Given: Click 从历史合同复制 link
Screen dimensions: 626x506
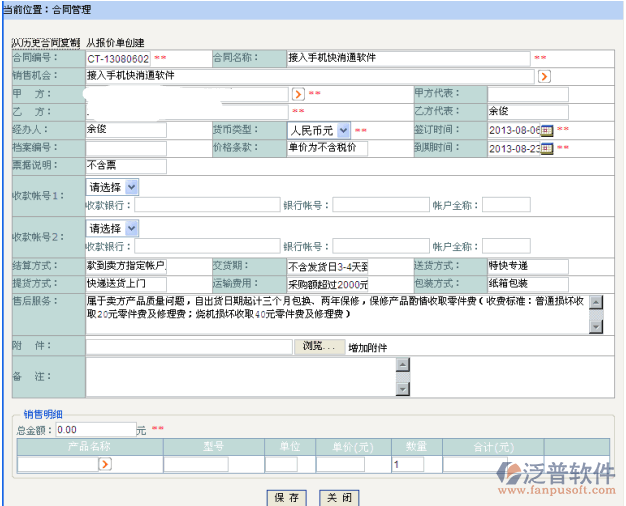Looking at the screenshot, I should tap(45, 43).
